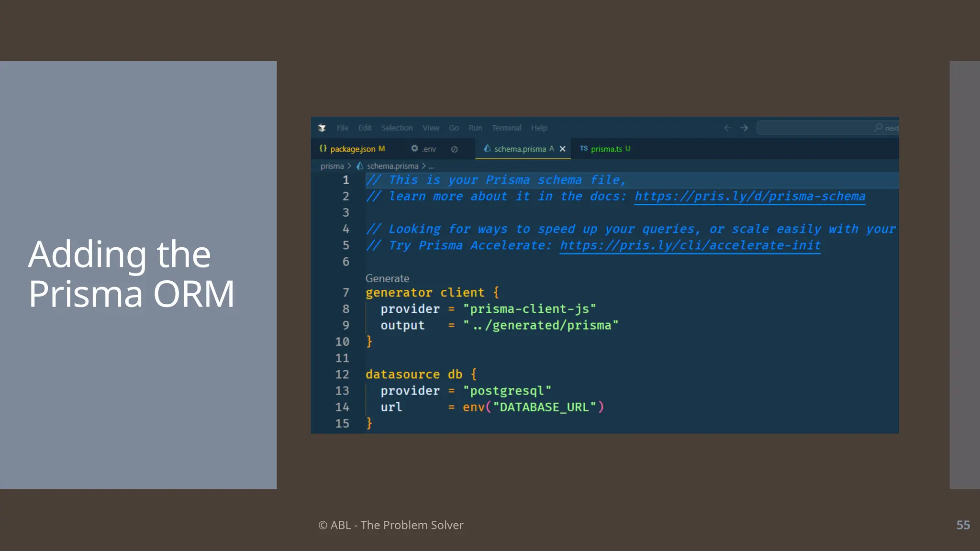
Task: Click the ignored circle-slash icon on .env tab
Action: pos(454,149)
